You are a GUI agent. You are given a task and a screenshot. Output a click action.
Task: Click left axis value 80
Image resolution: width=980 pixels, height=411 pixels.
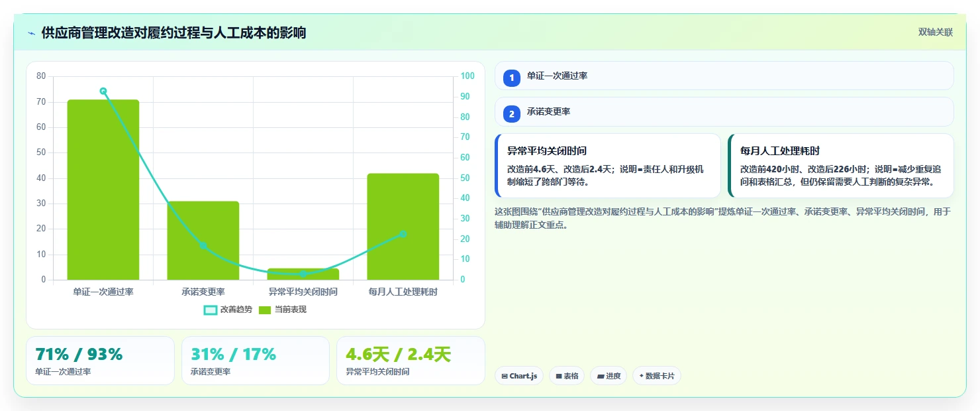(41, 76)
